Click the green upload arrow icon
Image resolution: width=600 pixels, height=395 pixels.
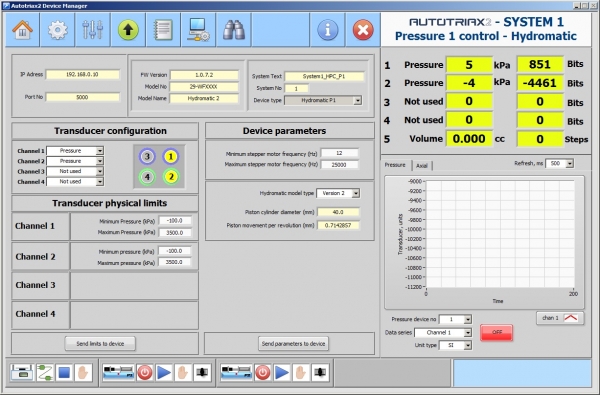pos(128,30)
